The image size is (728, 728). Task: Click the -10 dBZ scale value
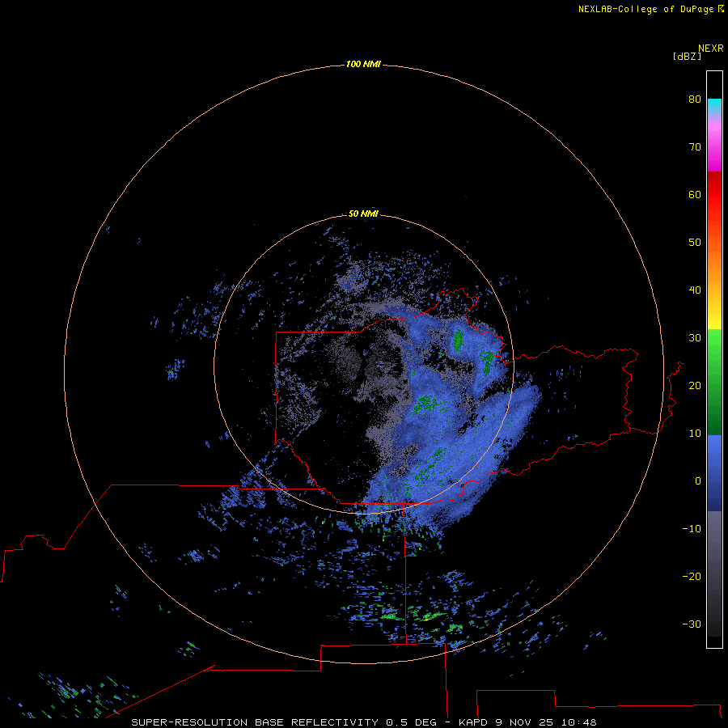692,528
